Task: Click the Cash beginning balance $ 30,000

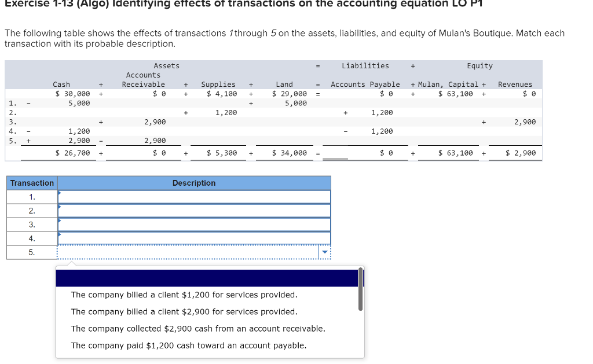Action: 72,94
